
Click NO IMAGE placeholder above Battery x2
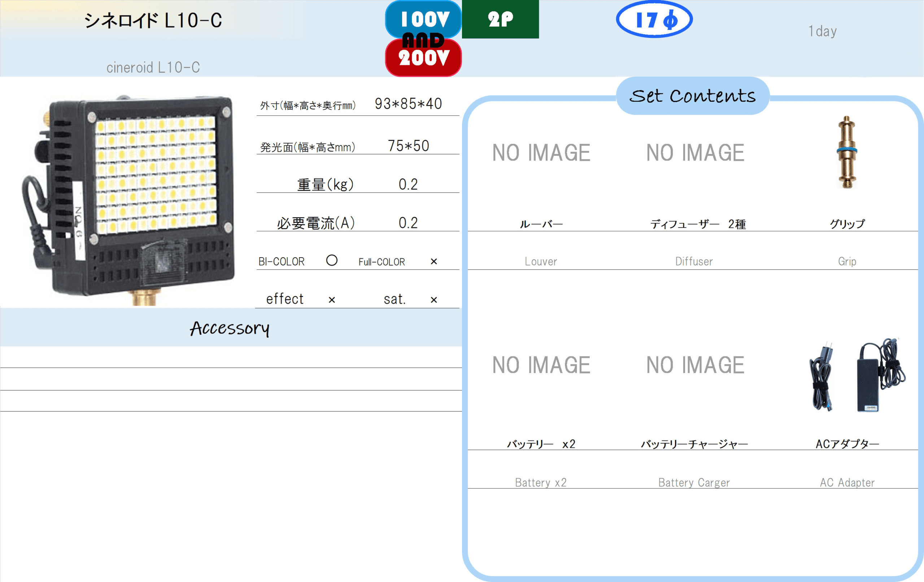pos(541,365)
